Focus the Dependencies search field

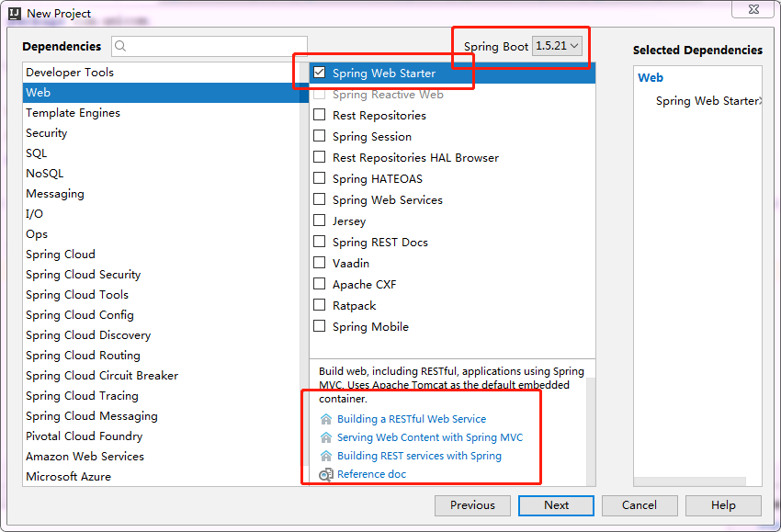click(x=209, y=46)
